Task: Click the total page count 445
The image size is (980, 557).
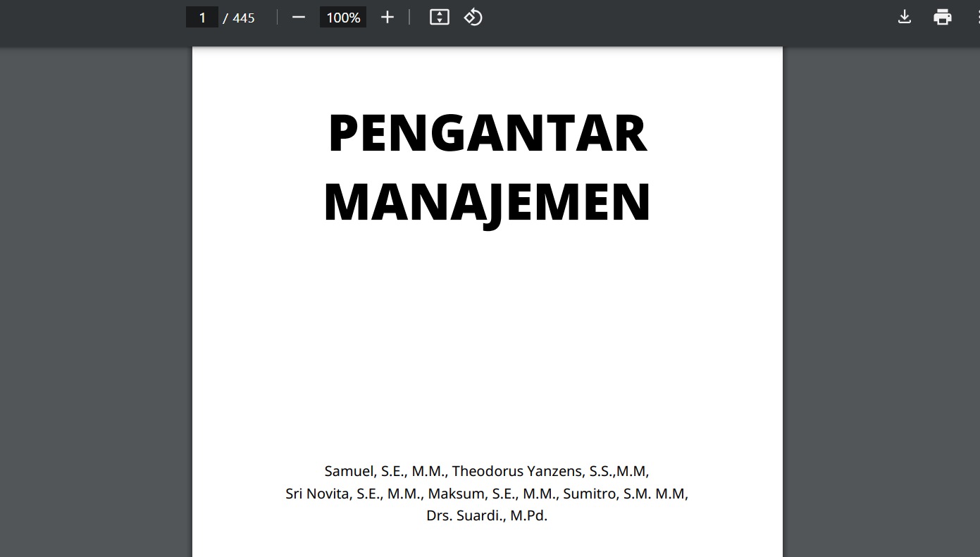Action: (x=243, y=18)
